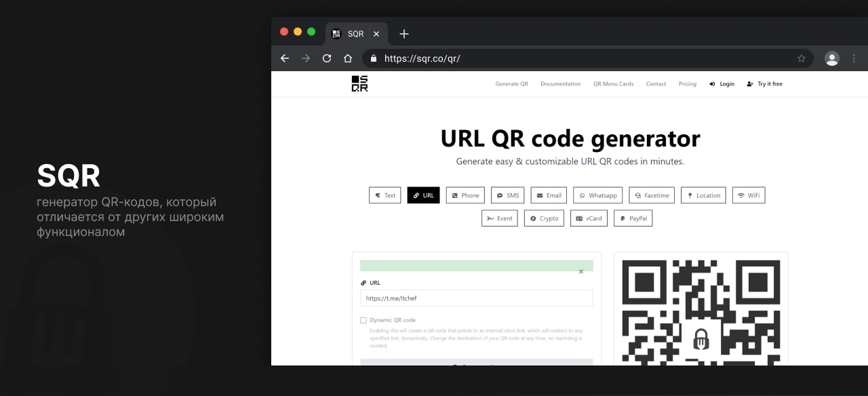Image resolution: width=868 pixels, height=396 pixels.
Task: Select the Crypto QR type
Action: tap(544, 218)
